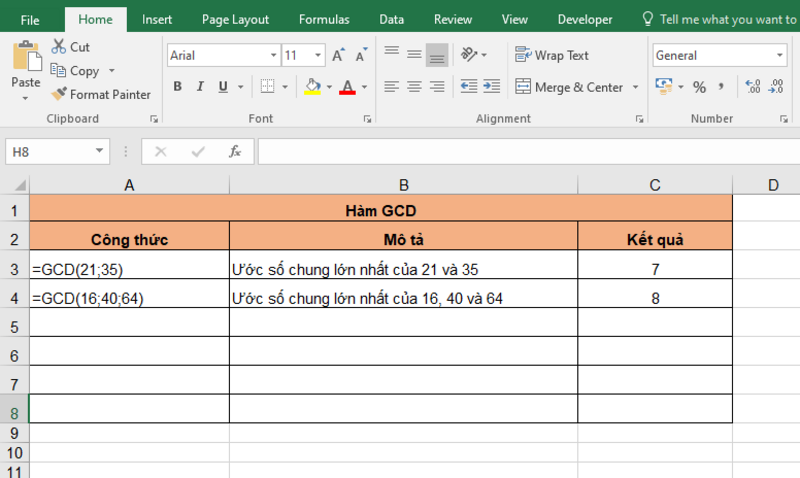The width and height of the screenshot is (800, 478).
Task: Increase font size with large A icon
Action: 338,55
